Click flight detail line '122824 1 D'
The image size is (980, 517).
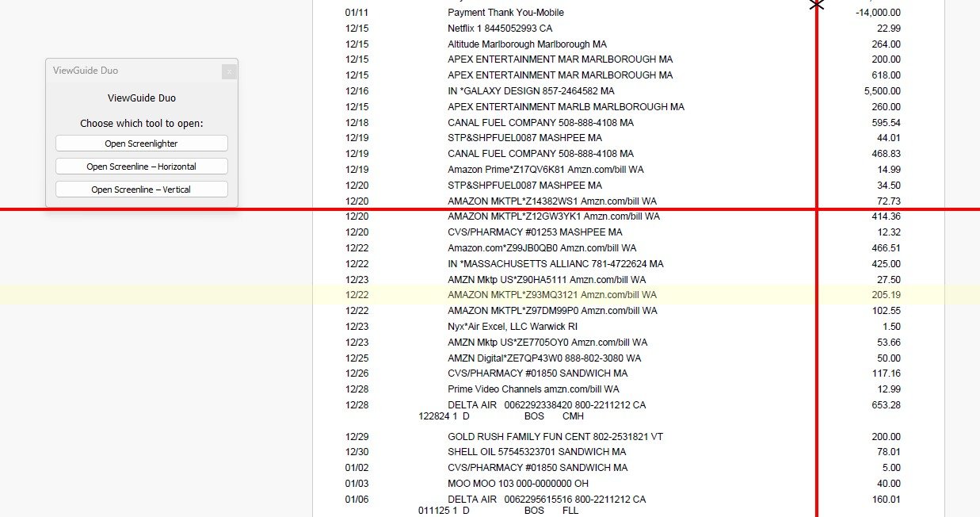tap(444, 416)
